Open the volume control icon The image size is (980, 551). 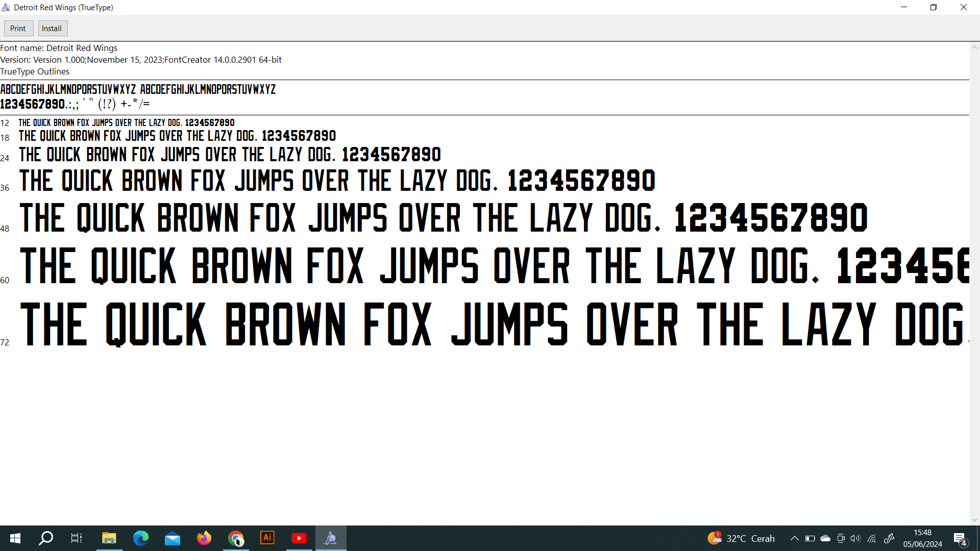click(855, 538)
